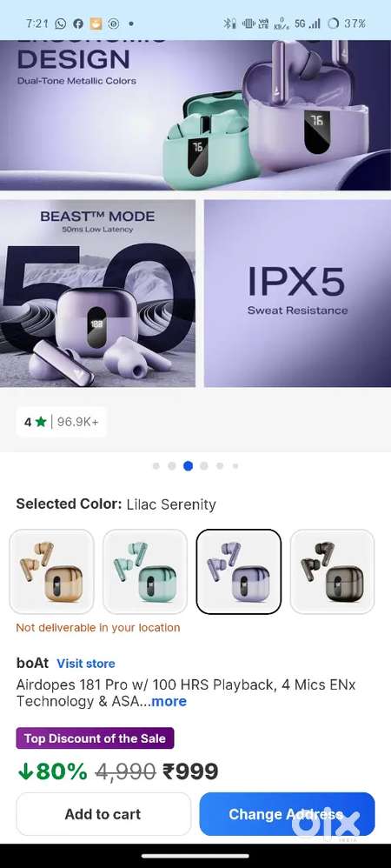Open the 4 star 96.9K+ ratings badge
The image size is (391, 868).
tap(61, 422)
